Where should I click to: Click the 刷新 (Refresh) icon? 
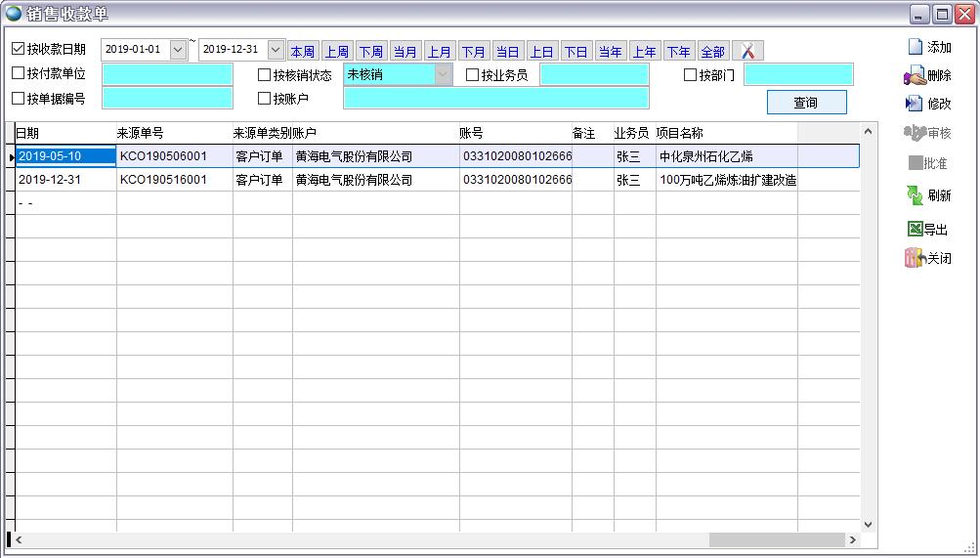[915, 195]
